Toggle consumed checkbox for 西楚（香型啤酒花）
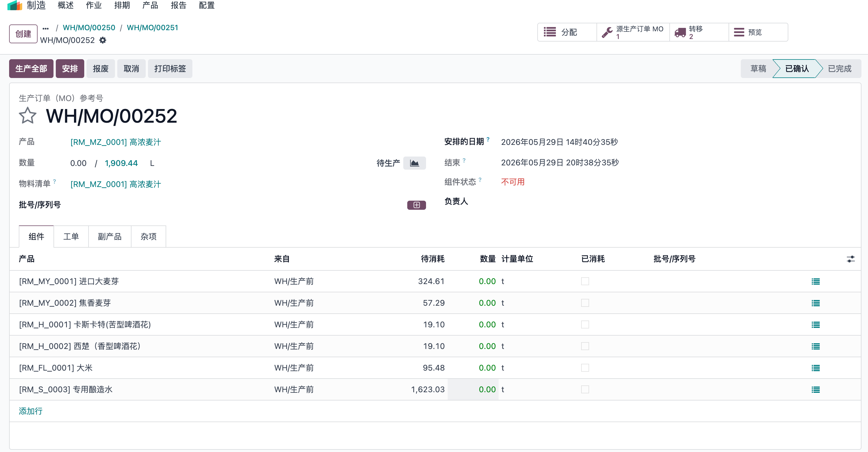Viewport: 868px width, 452px height. pos(585,346)
